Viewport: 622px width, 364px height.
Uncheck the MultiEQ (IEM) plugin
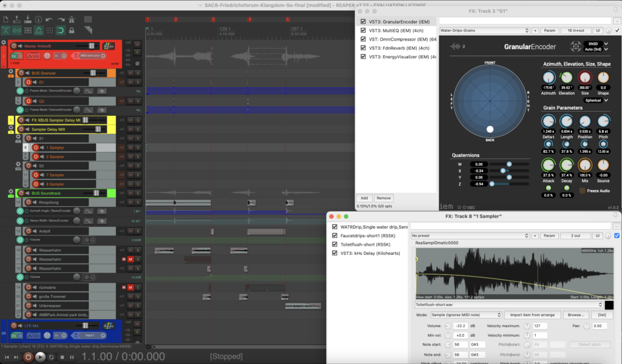coord(363,30)
